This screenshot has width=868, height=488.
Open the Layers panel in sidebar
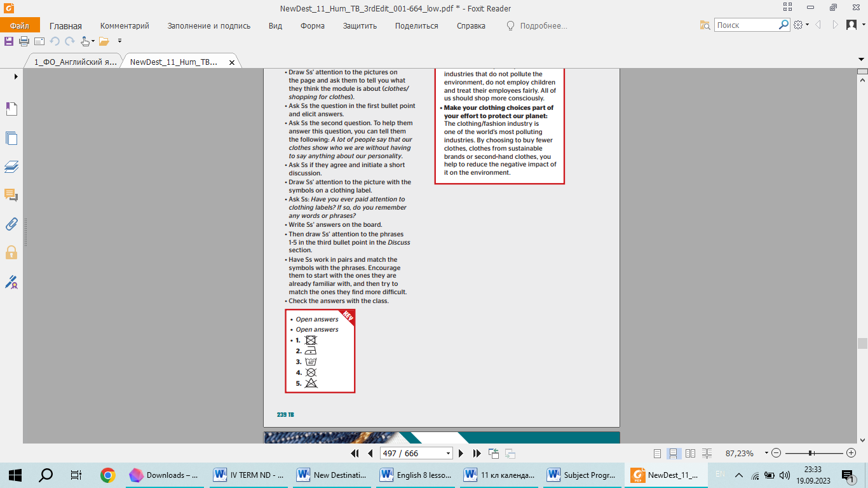[x=11, y=166]
